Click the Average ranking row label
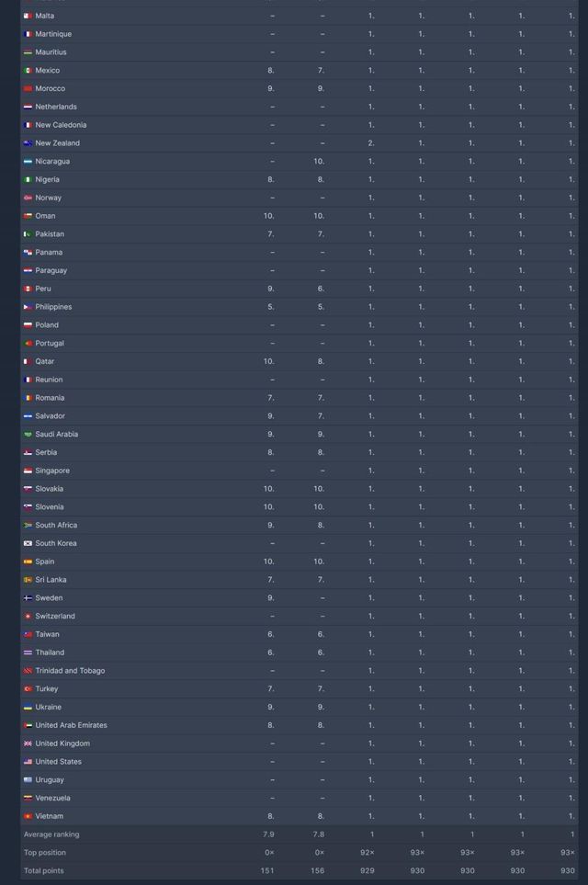The image size is (588, 885). coord(51,834)
